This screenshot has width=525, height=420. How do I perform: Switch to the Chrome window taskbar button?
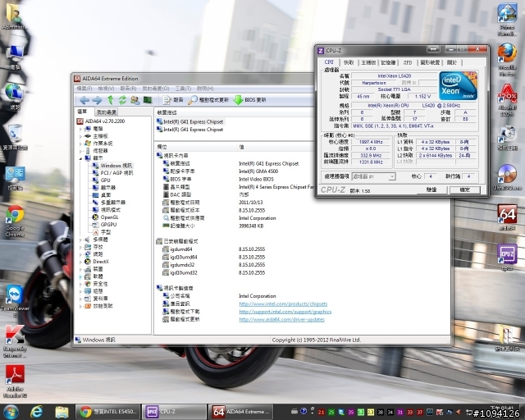[x=107, y=412]
